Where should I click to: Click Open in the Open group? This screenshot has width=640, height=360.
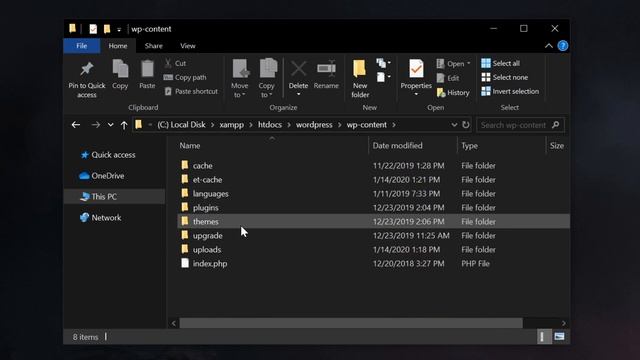click(x=453, y=64)
